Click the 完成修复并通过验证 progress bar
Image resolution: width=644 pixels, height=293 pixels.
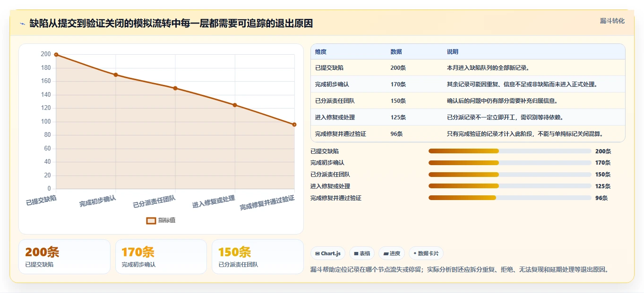[510, 198]
